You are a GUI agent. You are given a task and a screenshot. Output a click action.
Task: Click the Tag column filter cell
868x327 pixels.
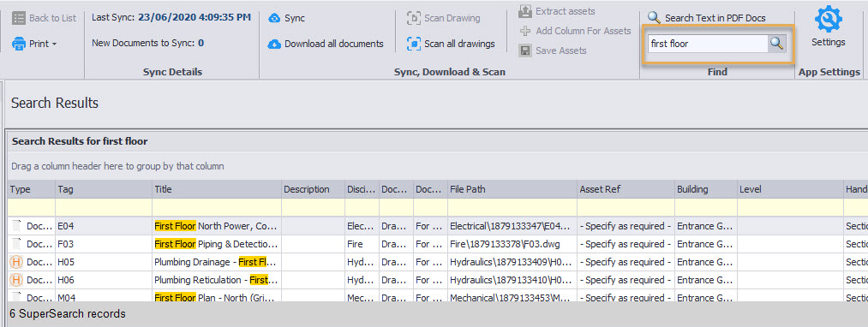(x=104, y=207)
